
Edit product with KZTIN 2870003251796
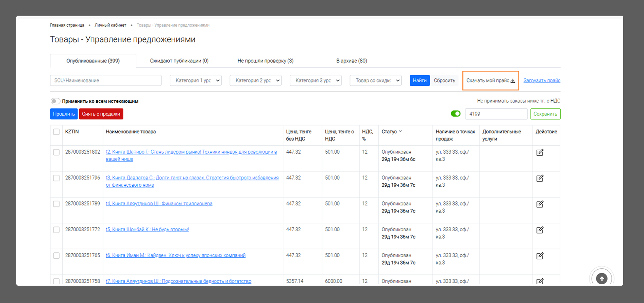[x=540, y=178]
